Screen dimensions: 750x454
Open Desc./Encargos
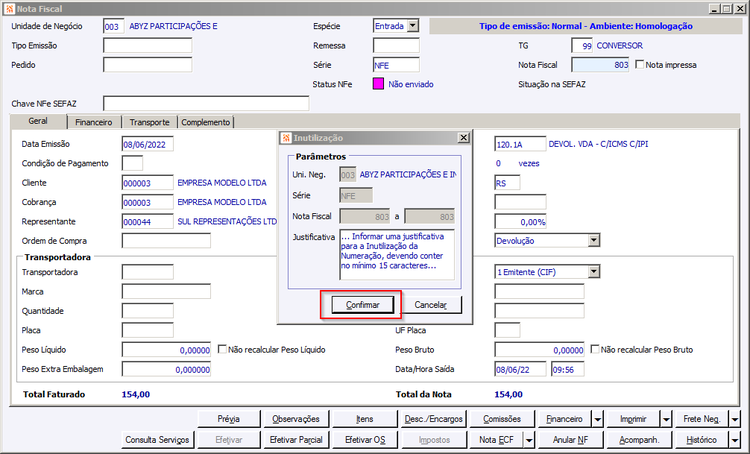coord(433,419)
